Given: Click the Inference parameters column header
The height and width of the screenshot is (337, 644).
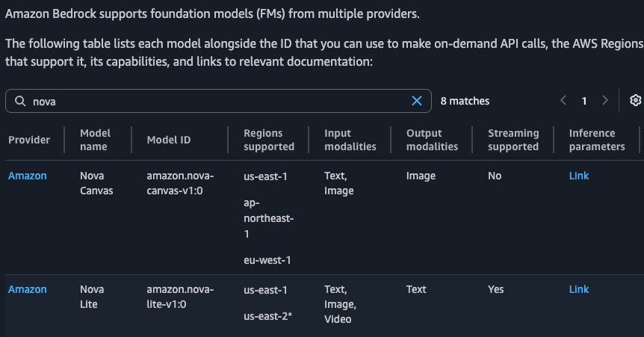Looking at the screenshot, I should coord(596,140).
